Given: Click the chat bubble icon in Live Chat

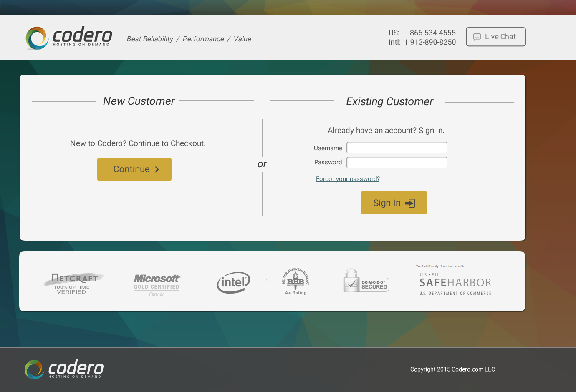Looking at the screenshot, I should point(477,37).
